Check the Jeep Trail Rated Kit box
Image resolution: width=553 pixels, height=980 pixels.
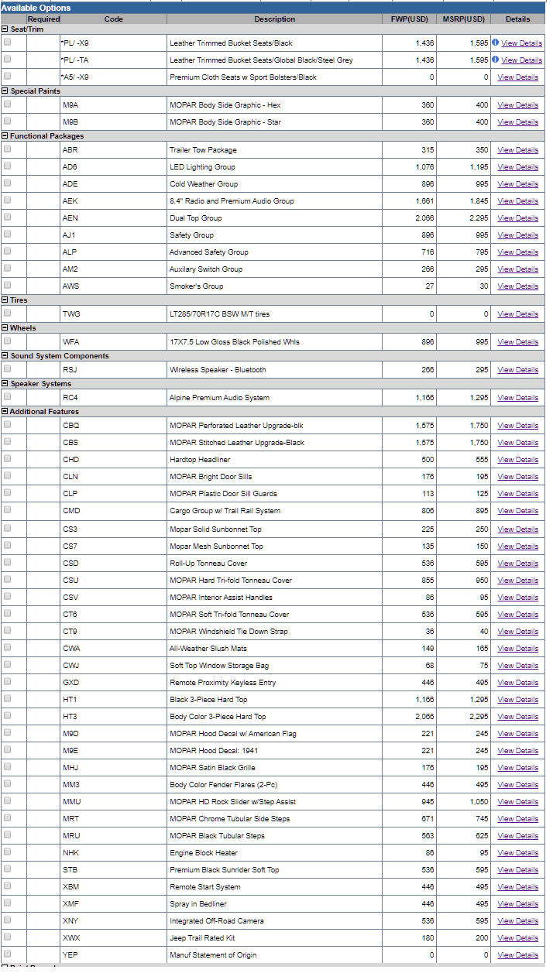point(7,937)
